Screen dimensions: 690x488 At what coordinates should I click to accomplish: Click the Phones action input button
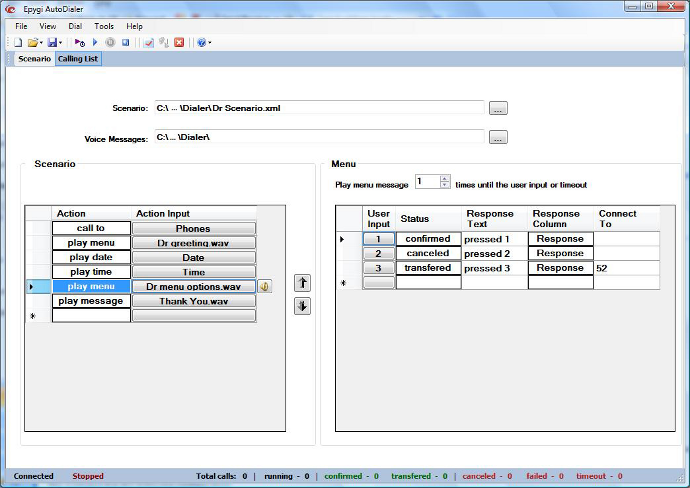[193, 228]
